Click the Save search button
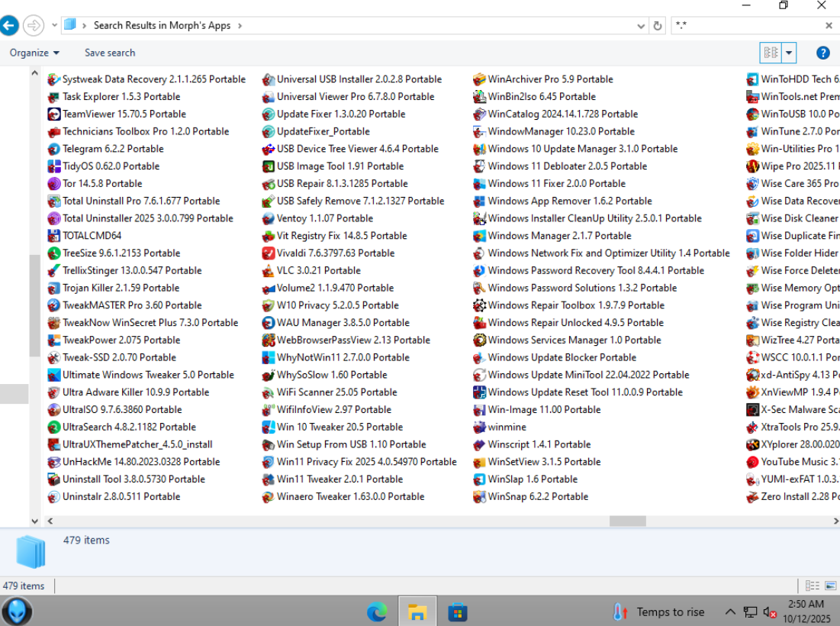 pos(110,53)
